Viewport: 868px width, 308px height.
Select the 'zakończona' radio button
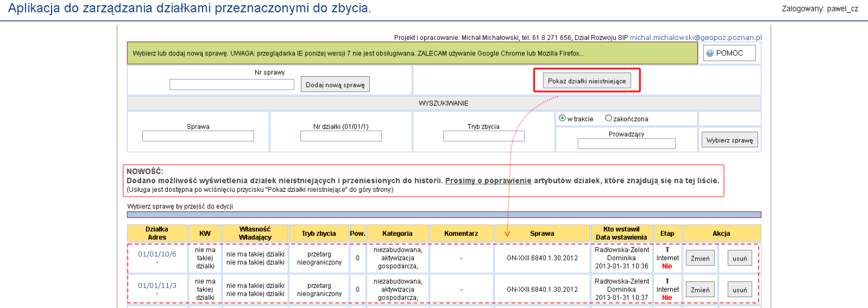(608, 118)
